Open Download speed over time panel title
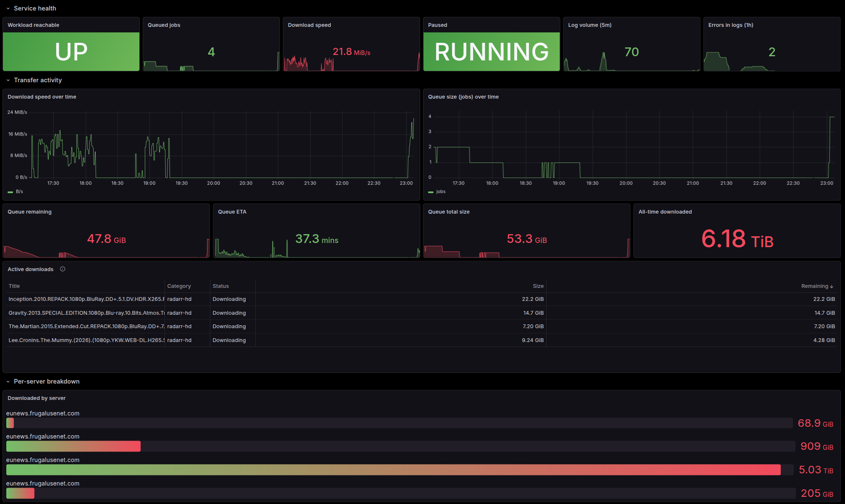845x504 pixels. click(x=42, y=97)
